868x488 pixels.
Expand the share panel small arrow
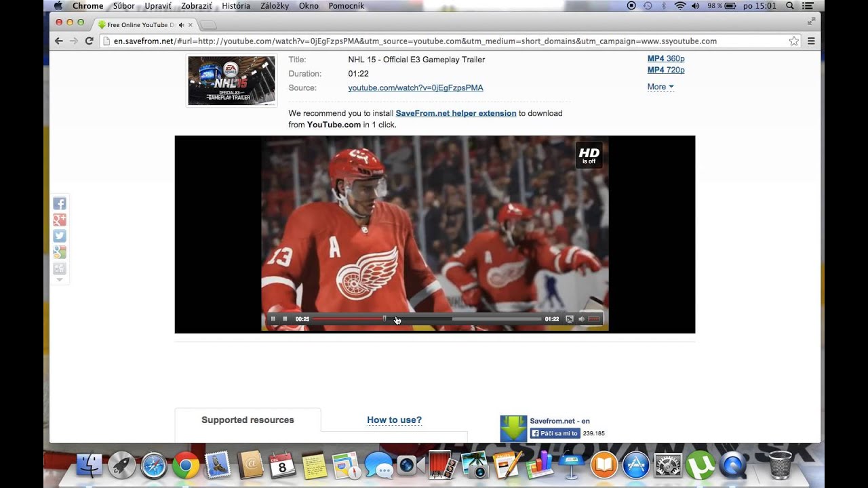[60, 280]
